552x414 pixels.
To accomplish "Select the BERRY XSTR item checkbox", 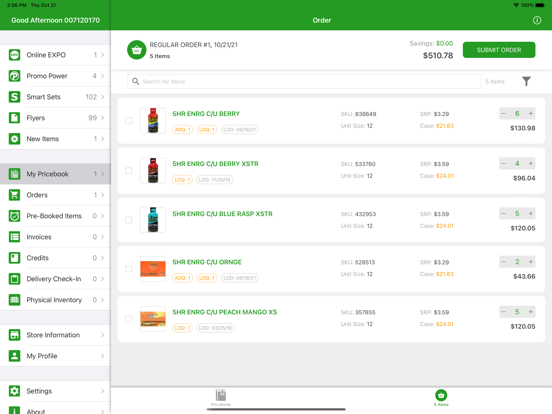I will point(129,170).
